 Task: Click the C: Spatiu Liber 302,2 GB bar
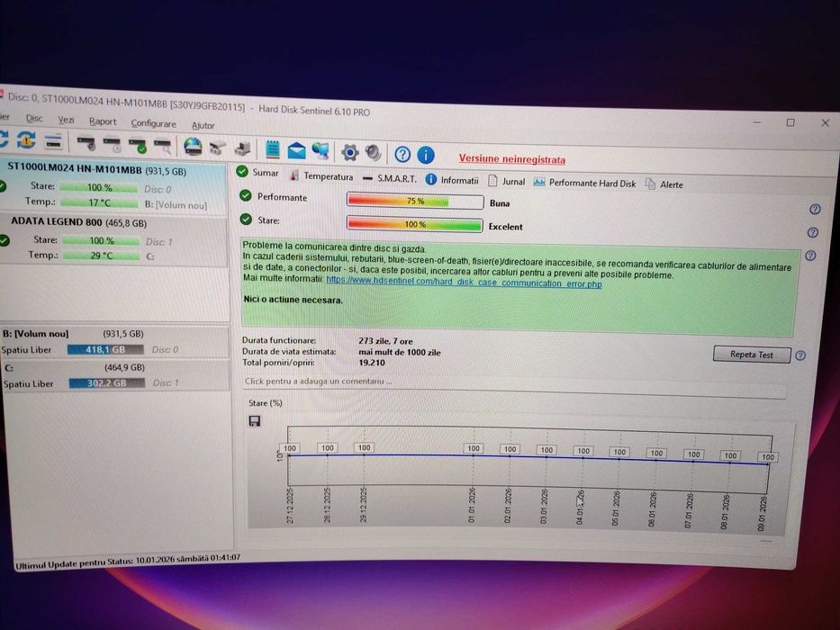point(106,383)
